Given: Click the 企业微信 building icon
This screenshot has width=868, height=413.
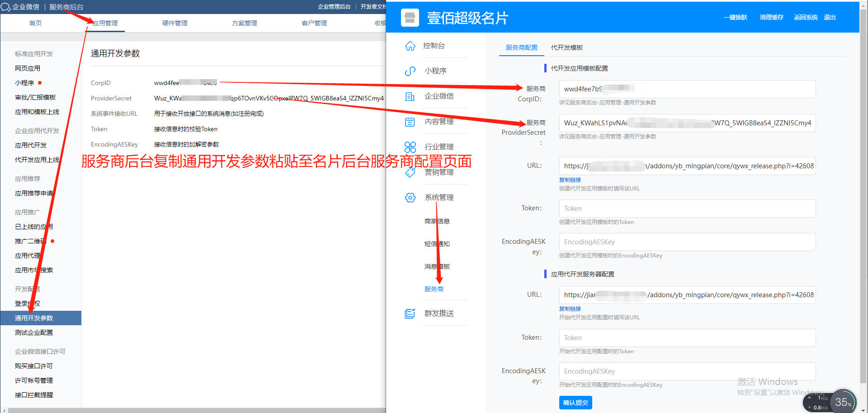Looking at the screenshot, I should pos(410,96).
